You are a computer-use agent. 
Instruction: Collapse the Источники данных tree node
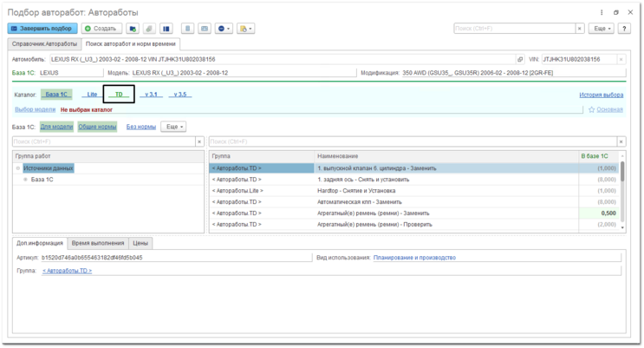click(18, 168)
